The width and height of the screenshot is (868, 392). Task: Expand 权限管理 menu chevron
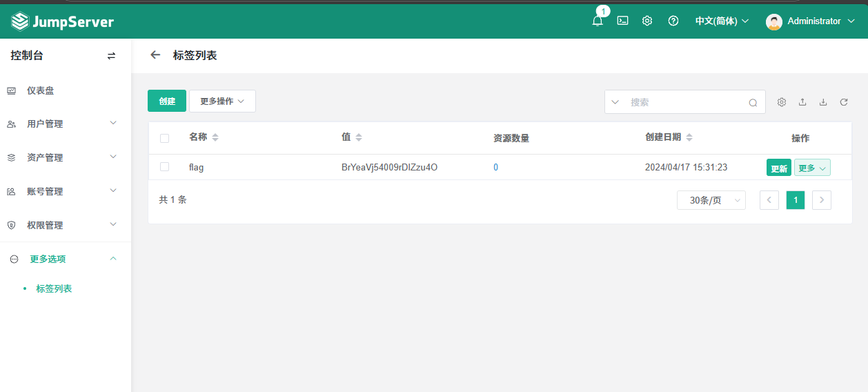[113, 224]
